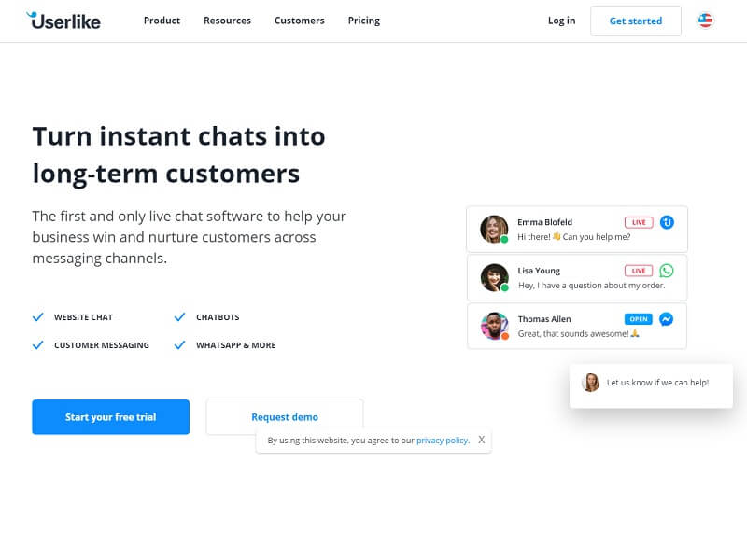Open the privacy policy link
The image size is (747, 560).
(442, 440)
